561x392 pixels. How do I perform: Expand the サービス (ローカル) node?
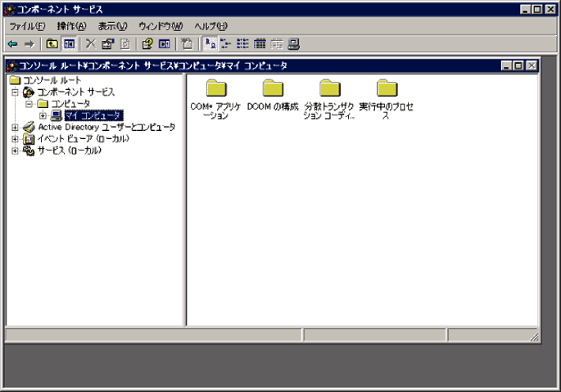(x=15, y=151)
